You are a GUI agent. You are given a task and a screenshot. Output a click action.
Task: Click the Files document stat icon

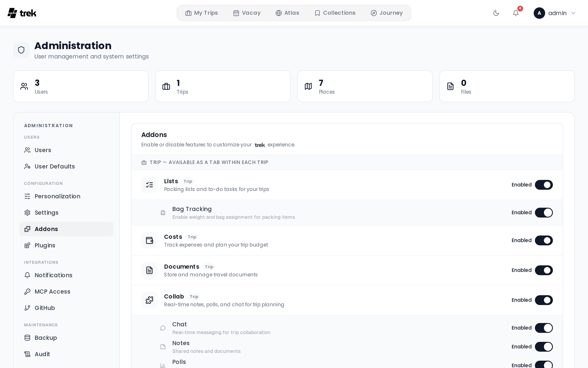[450, 86]
